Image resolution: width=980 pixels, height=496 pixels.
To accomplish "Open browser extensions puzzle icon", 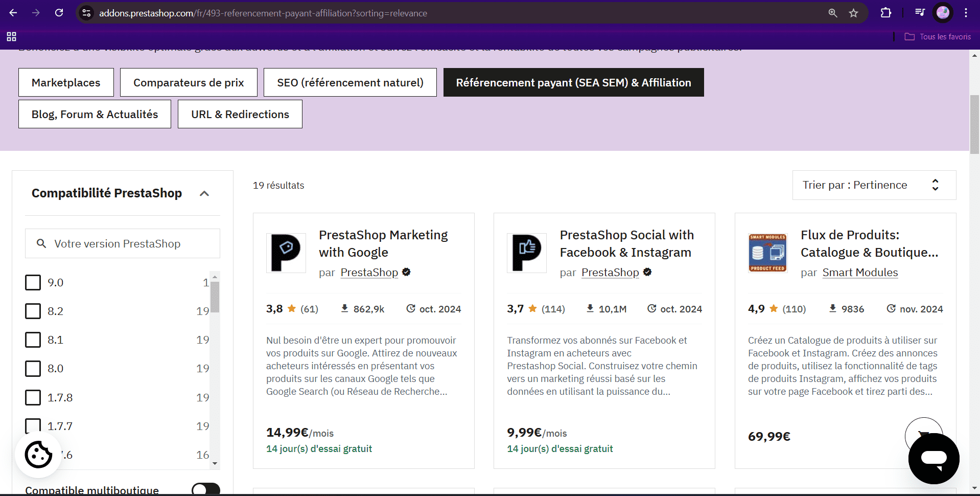I will 886,13.
